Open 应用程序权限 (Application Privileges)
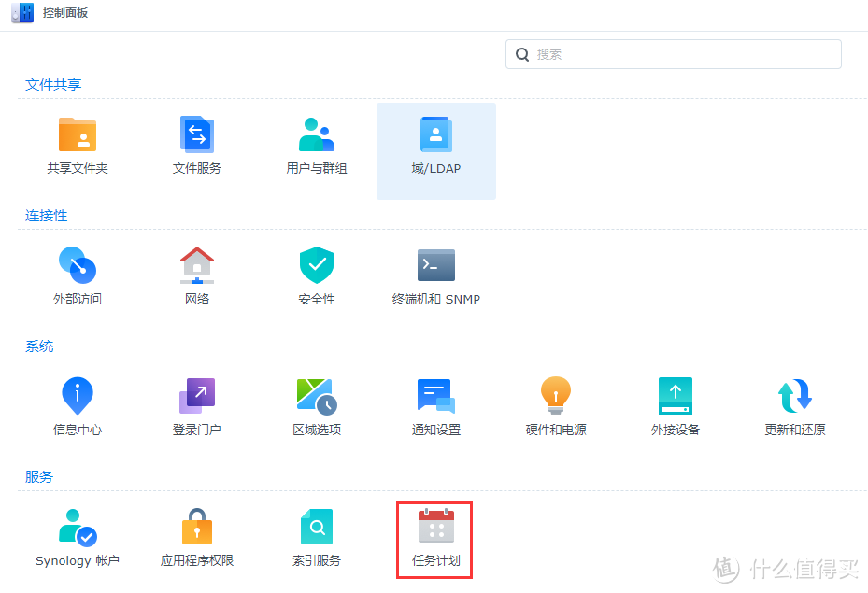Screen dimensions: 868x593 coord(197,539)
